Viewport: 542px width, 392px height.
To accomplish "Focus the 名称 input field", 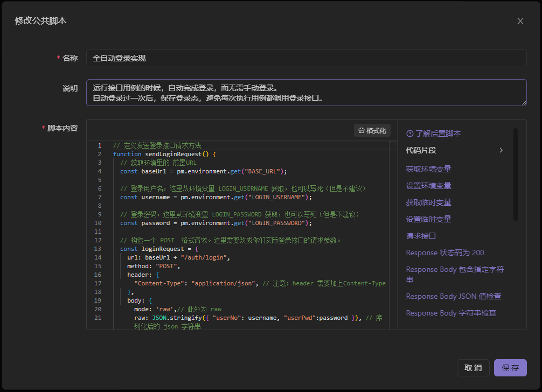I will tap(306, 58).
